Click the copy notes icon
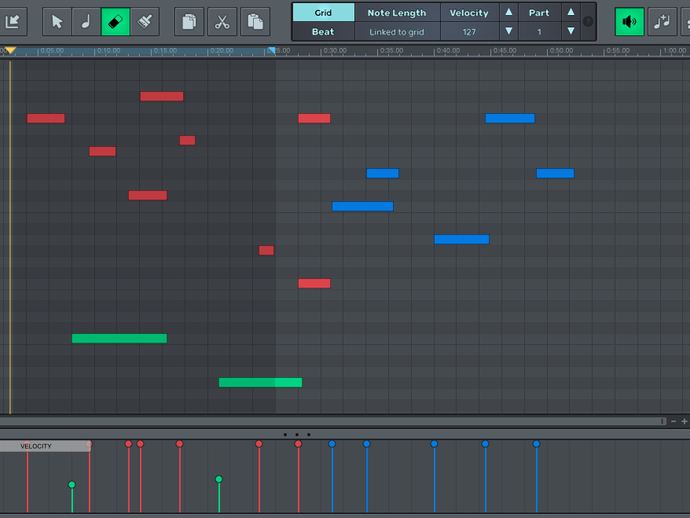This screenshot has width=690, height=518. 189,21
